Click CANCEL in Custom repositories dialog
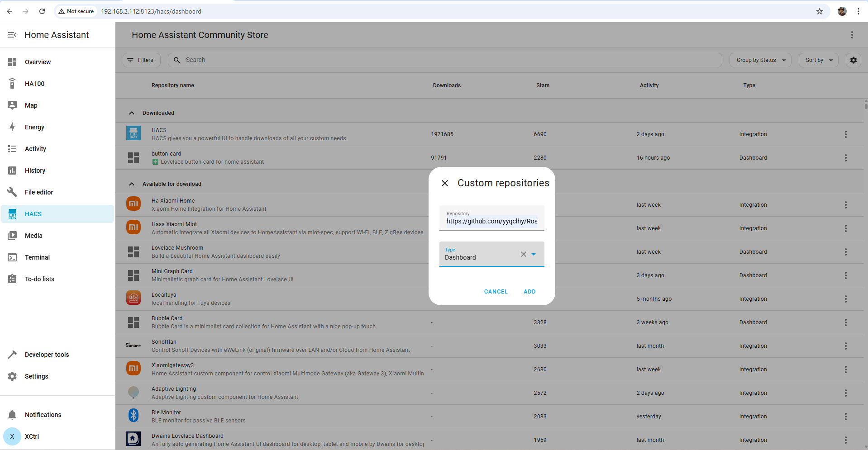The image size is (868, 450). 496,292
